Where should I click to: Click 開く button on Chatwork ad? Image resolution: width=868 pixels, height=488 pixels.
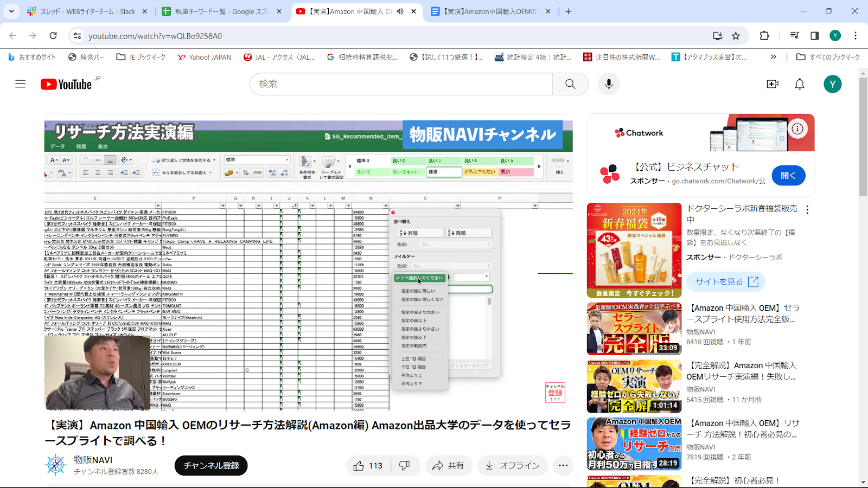click(788, 176)
